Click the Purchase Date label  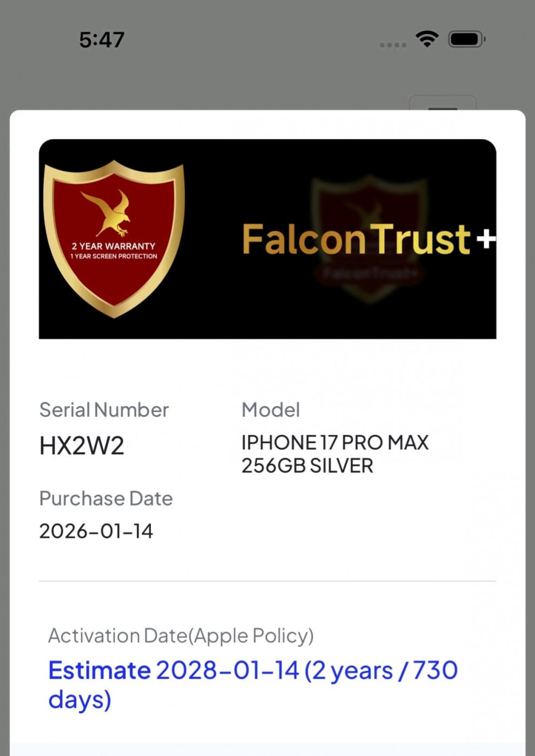(x=106, y=498)
